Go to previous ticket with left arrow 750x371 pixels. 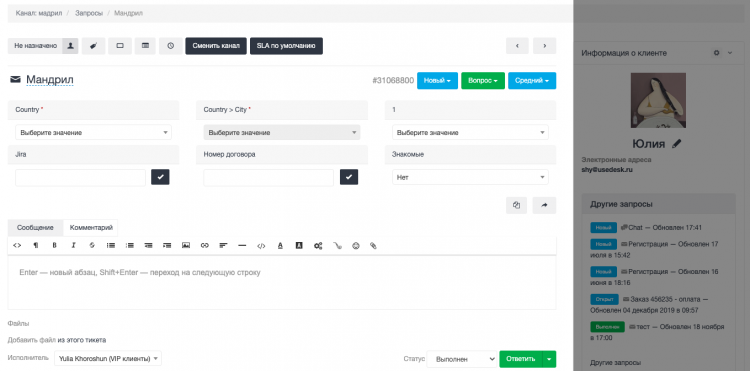click(517, 46)
